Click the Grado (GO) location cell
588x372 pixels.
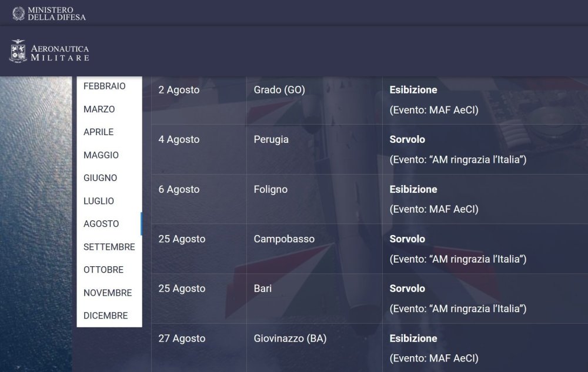point(279,91)
